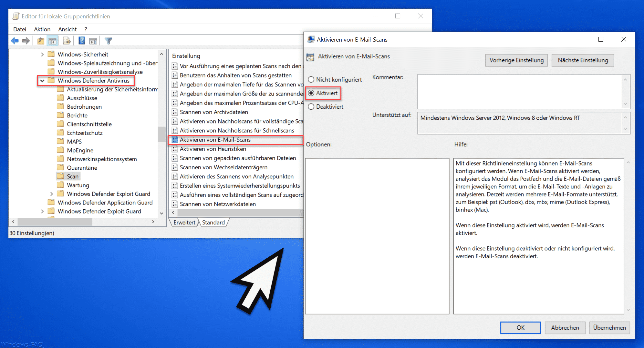Select 'Aktivieren von E-Mail-Scans' setting row

(235, 140)
